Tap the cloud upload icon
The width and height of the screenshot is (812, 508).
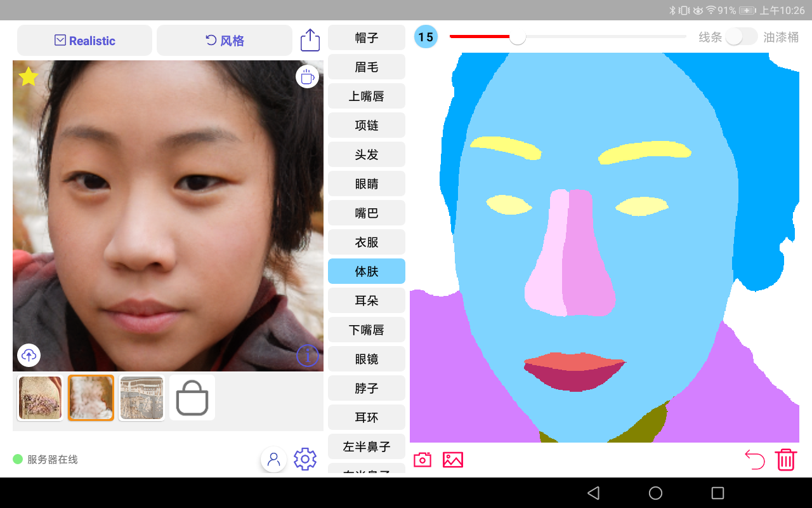tap(29, 355)
